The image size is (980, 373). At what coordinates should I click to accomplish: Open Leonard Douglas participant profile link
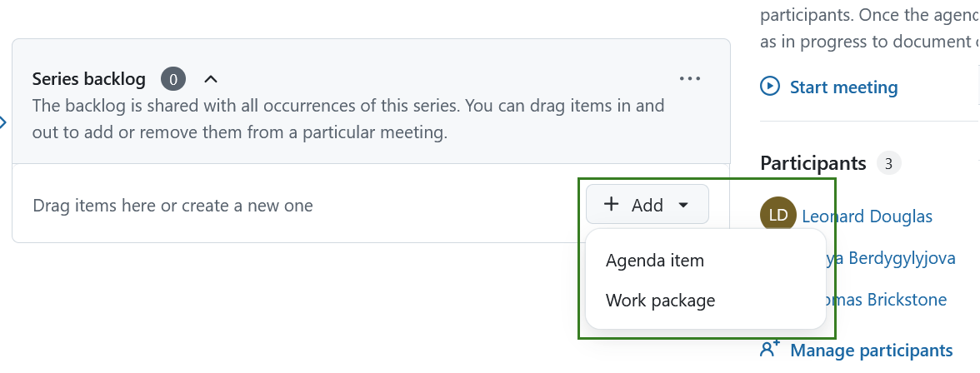(x=867, y=216)
